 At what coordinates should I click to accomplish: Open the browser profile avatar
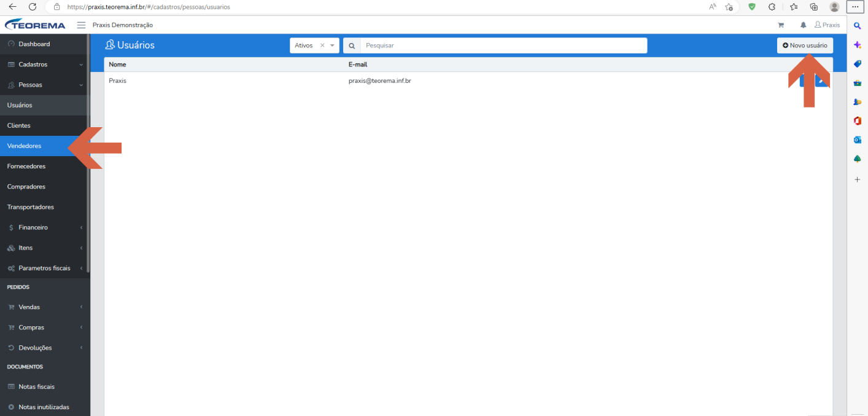tap(834, 7)
